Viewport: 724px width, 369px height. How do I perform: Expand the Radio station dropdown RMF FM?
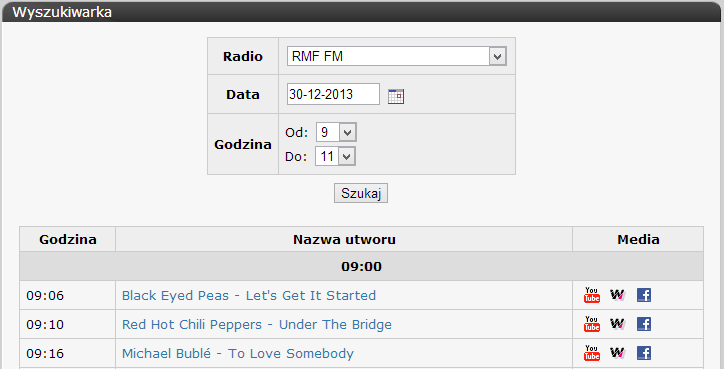pos(397,56)
